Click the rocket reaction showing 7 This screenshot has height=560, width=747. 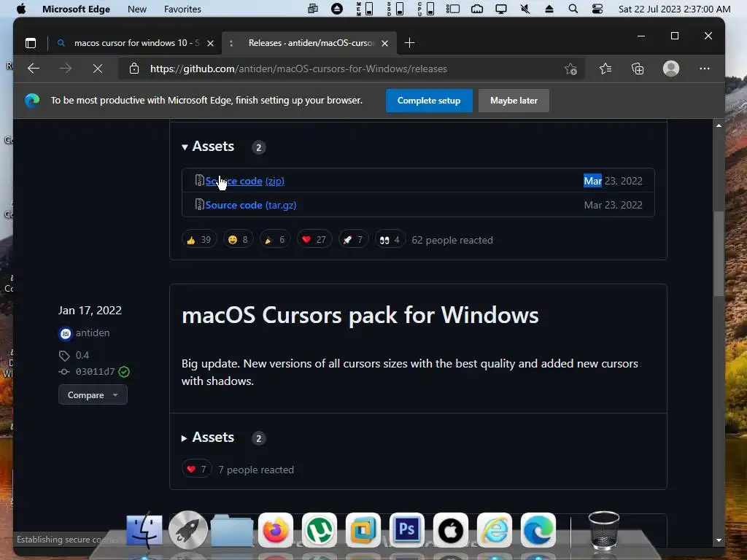tap(353, 239)
